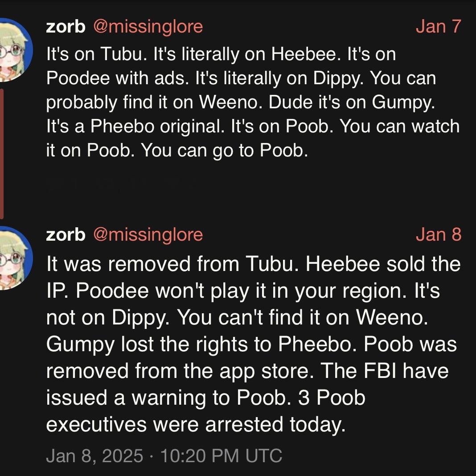Open zorb's avatar on the Jan 7 post

(12, 50)
